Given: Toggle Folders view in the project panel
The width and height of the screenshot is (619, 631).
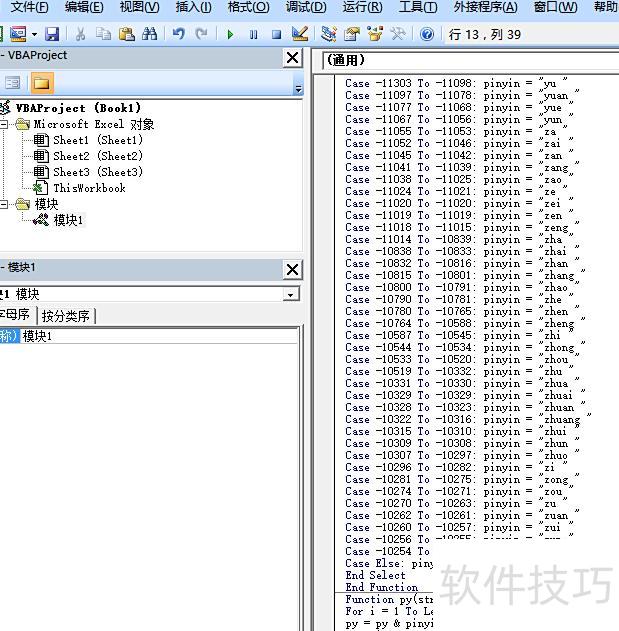Looking at the screenshot, I should (41, 83).
